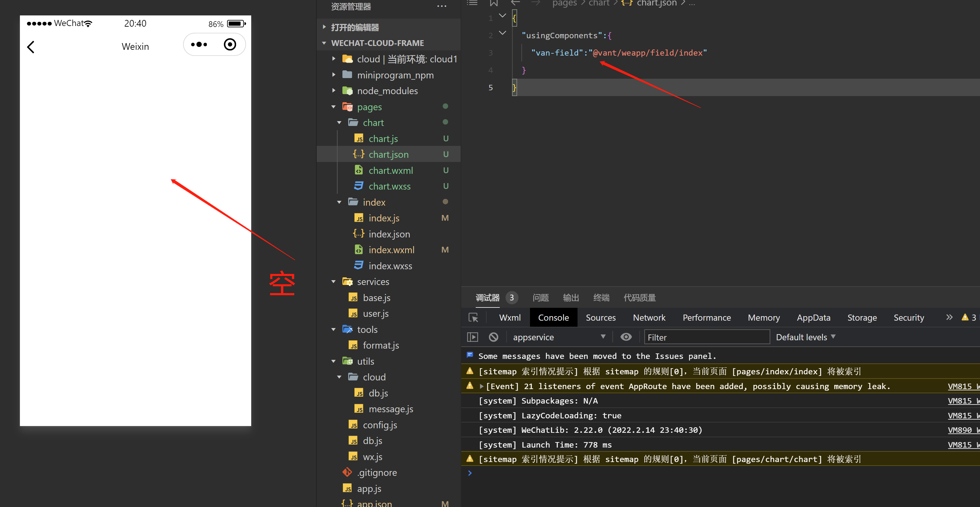
Task: Open the Default levels dropdown
Action: point(805,337)
